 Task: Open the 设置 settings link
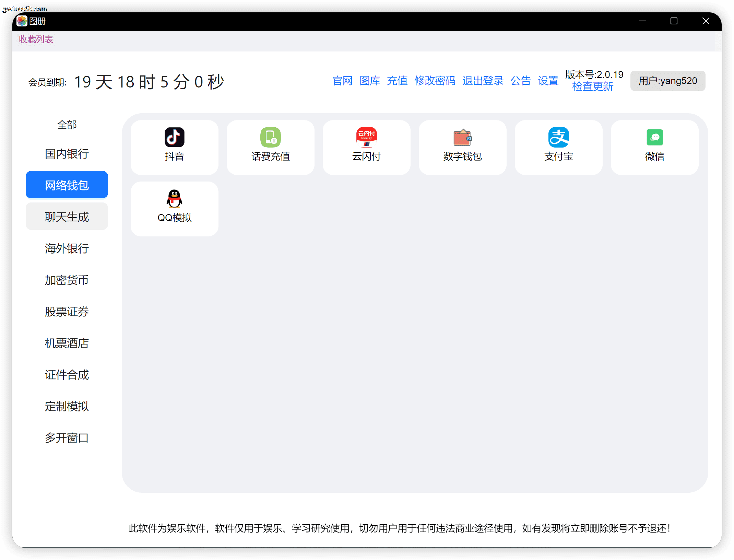click(548, 81)
